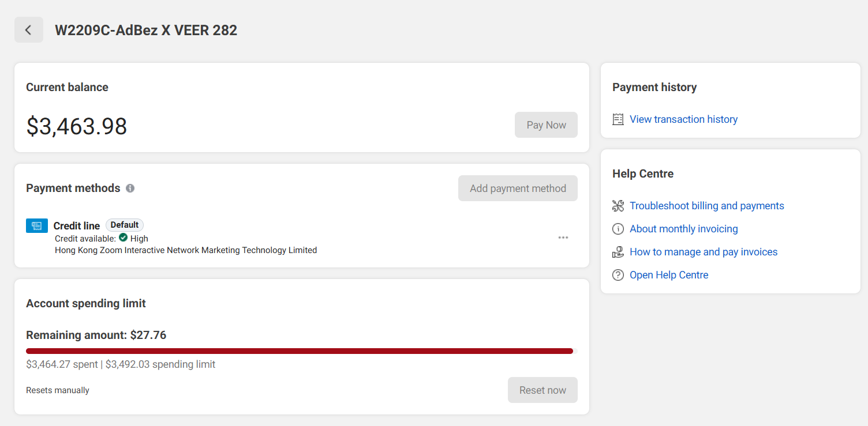Click the invoice icon for managing invoices
868x426 pixels.
click(618, 251)
